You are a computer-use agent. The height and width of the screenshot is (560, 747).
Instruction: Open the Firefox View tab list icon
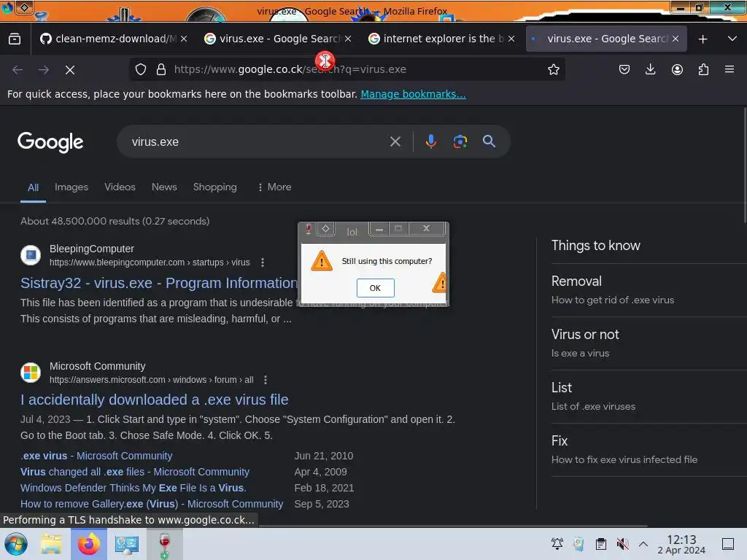click(x=15, y=39)
